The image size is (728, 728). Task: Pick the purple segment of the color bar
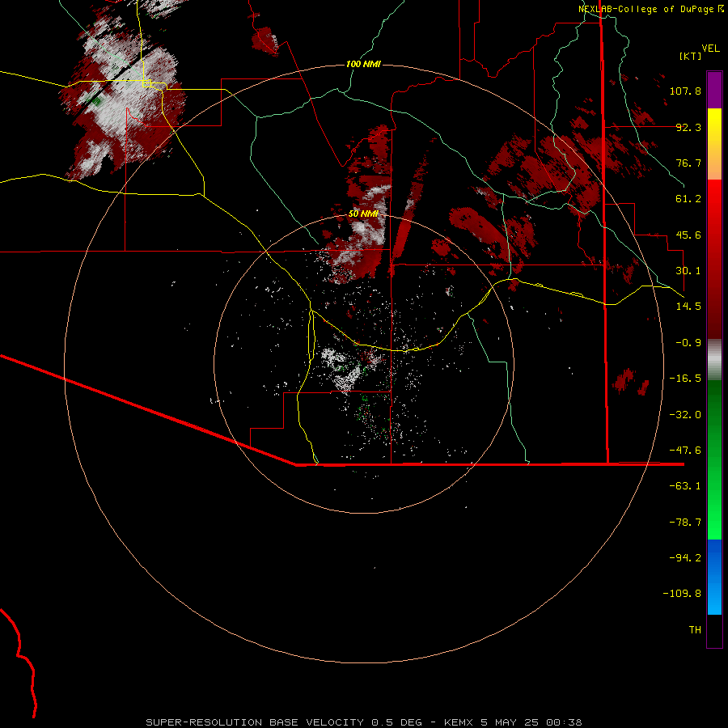(714, 90)
